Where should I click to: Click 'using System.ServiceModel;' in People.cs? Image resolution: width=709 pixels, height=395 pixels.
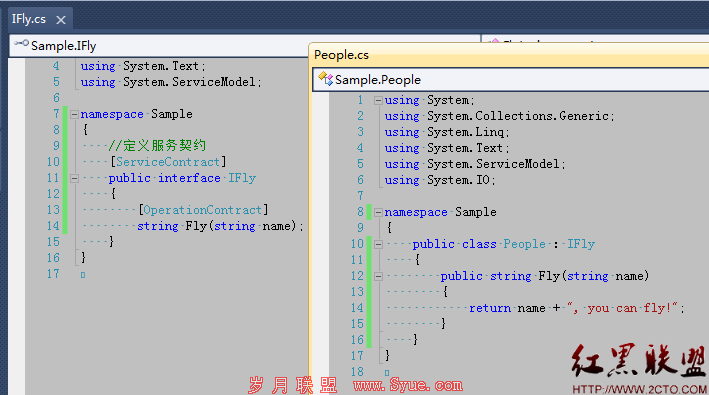(475, 164)
